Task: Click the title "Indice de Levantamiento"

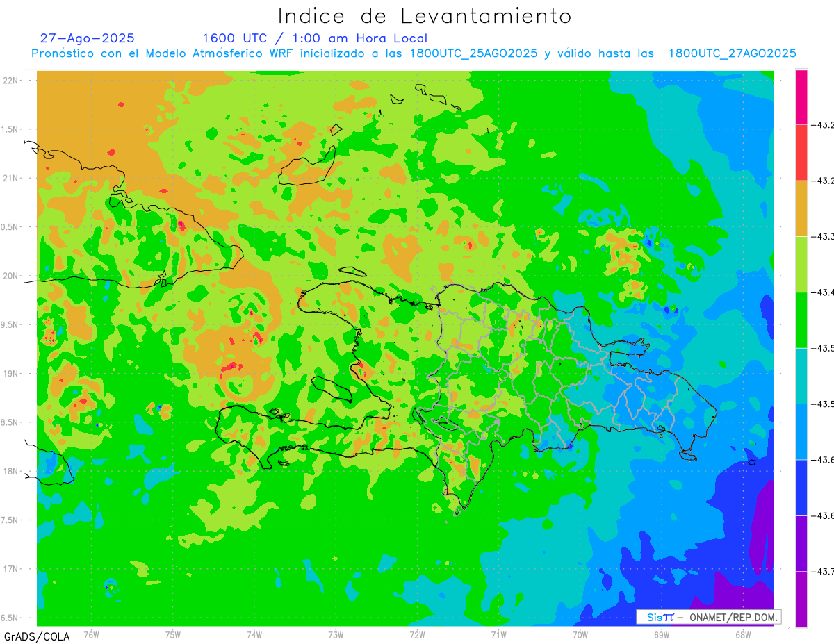Action: click(x=425, y=15)
